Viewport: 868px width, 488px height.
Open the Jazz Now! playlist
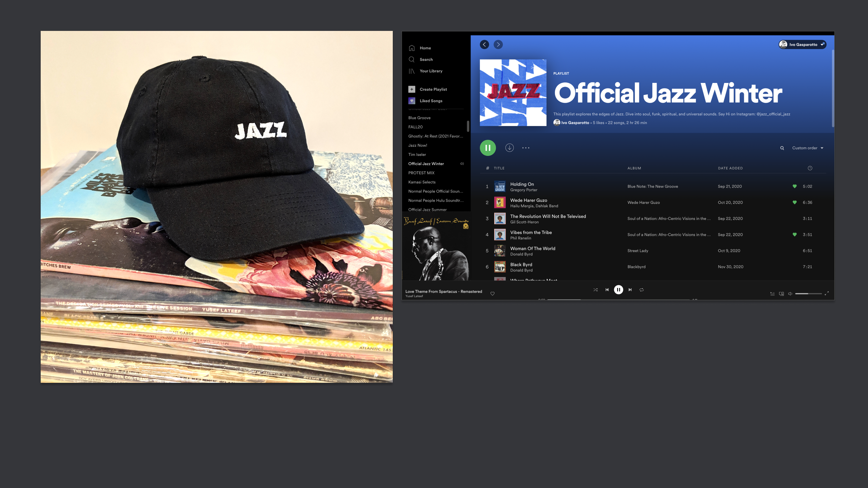click(x=418, y=145)
